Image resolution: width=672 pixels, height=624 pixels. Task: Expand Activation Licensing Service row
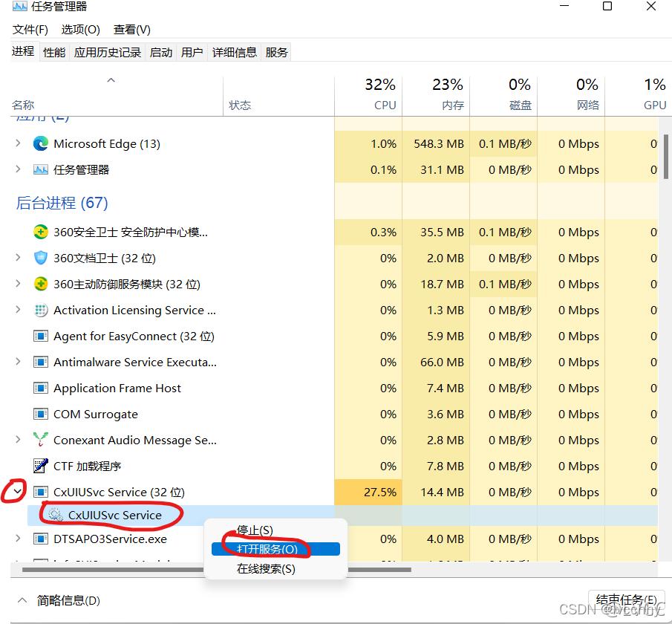18,310
